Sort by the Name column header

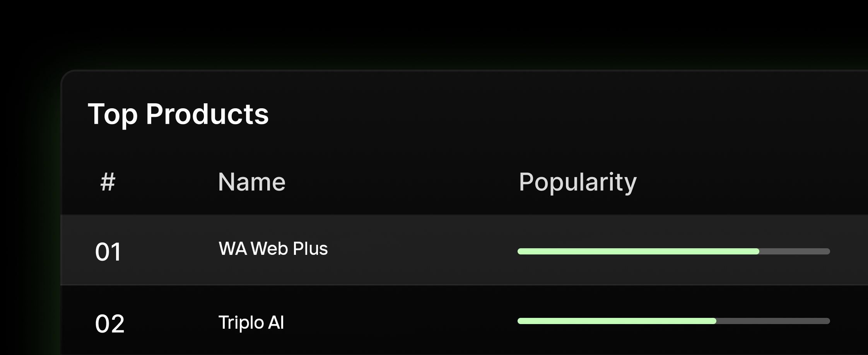pos(252,182)
